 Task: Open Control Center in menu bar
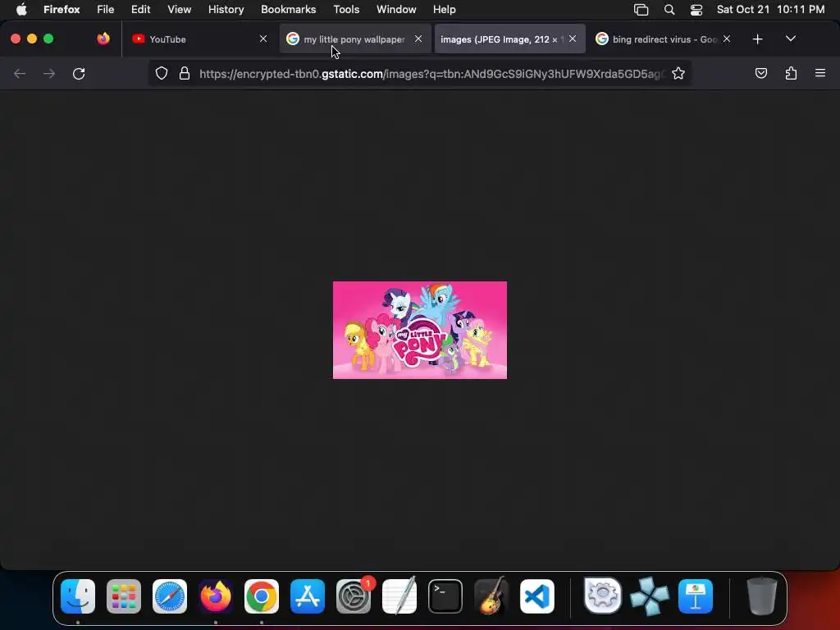click(x=696, y=10)
